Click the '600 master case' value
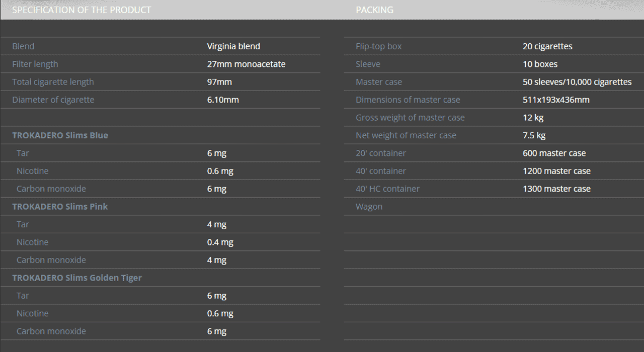The image size is (644, 352). tap(554, 153)
